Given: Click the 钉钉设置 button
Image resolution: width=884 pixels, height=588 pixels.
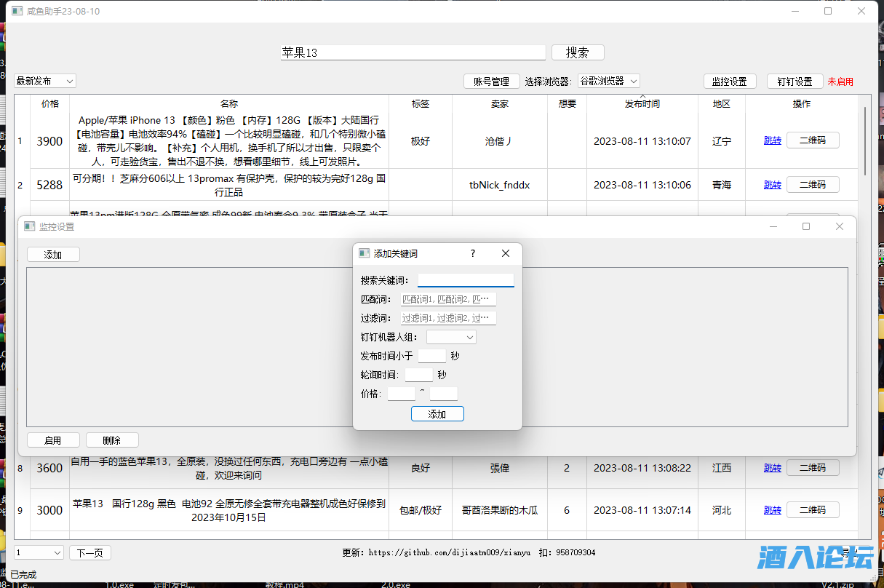Looking at the screenshot, I should (795, 81).
